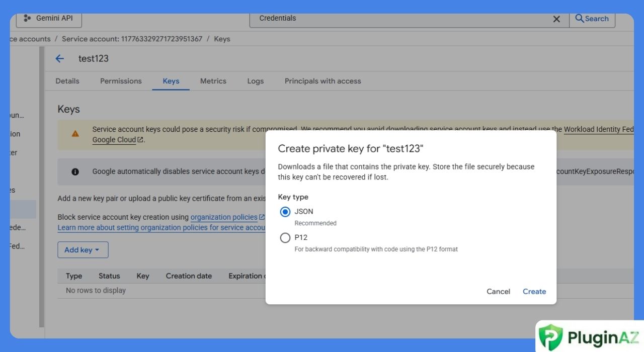The image size is (644, 352).
Task: Click the info circle icon in the notice
Action: (75, 171)
